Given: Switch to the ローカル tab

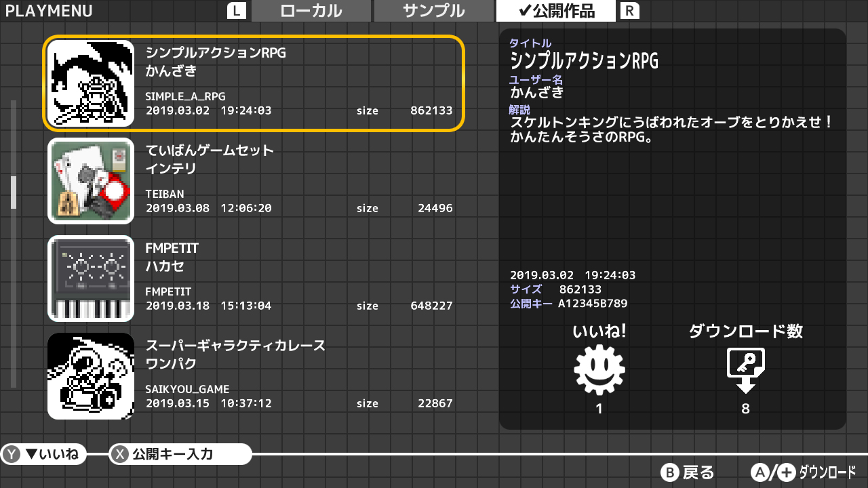Looking at the screenshot, I should coord(311,11).
